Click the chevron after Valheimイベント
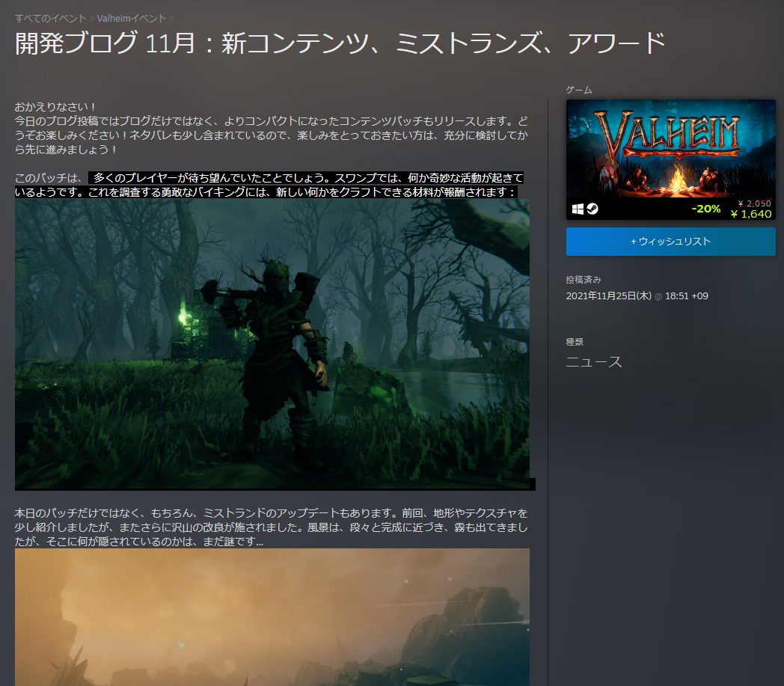This screenshot has height=686, width=784. tap(171, 18)
